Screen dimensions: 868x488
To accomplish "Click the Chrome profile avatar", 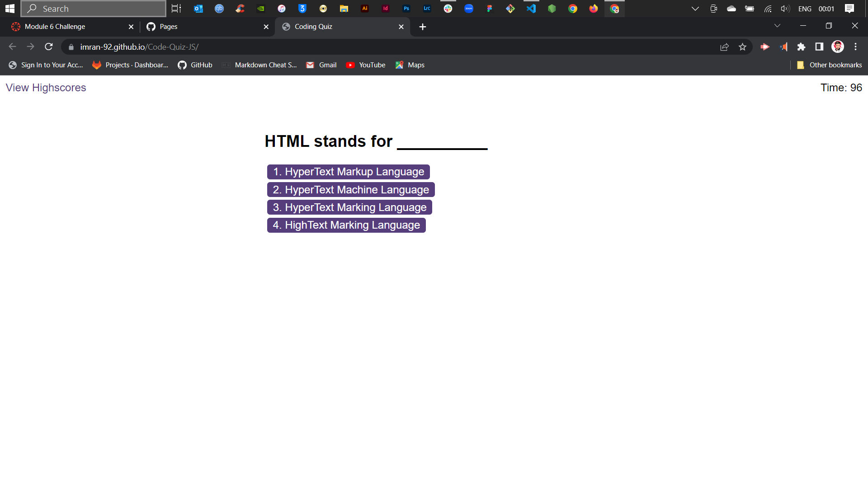I will pos(837,47).
